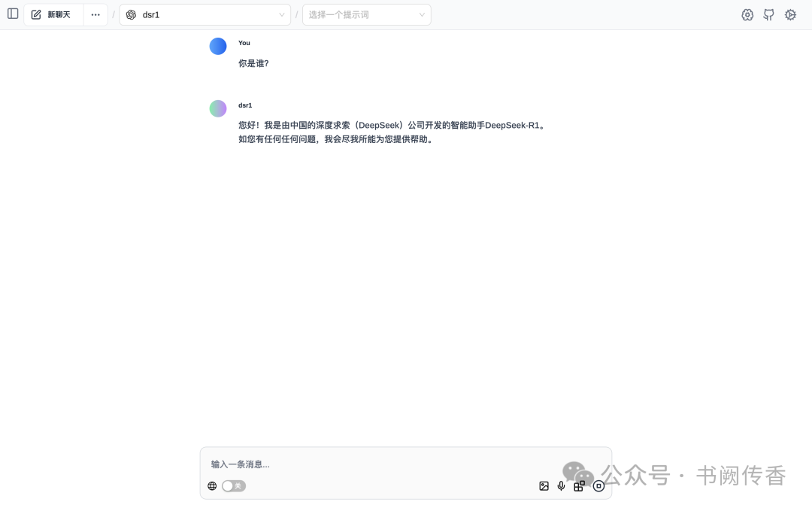Toggle the left sidebar panel icon
The height and width of the screenshot is (508, 812).
tap(13, 14)
